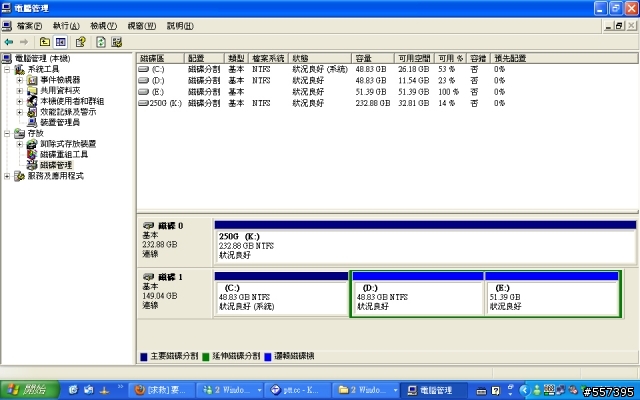The image size is (640, 400).
Task: Click the blue 主要磁碟分割 legend swatch
Action: tap(144, 355)
